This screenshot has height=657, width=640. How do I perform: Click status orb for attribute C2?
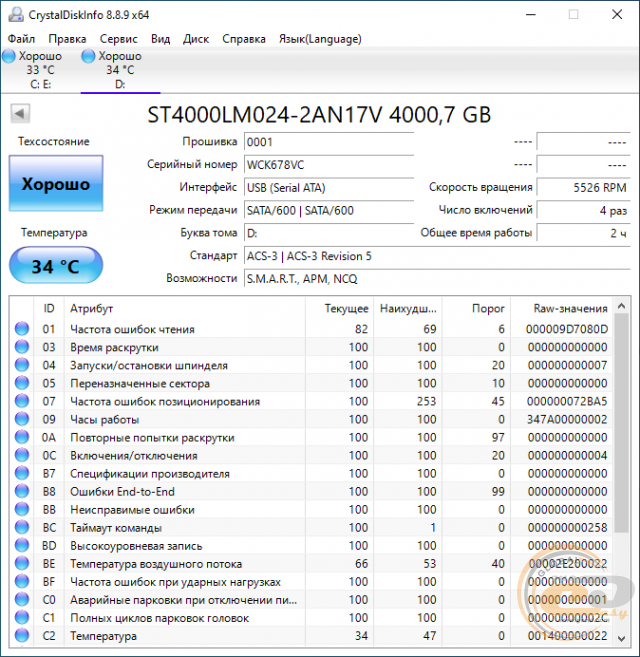(22, 636)
